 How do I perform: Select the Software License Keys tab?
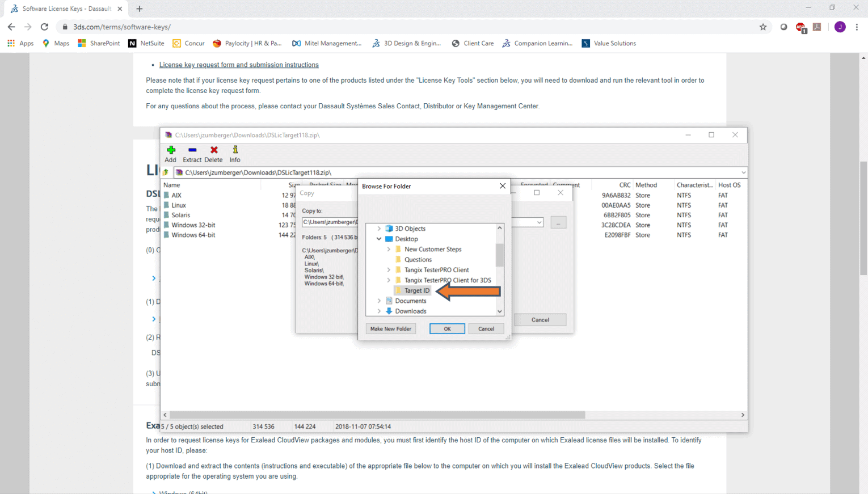pos(67,9)
